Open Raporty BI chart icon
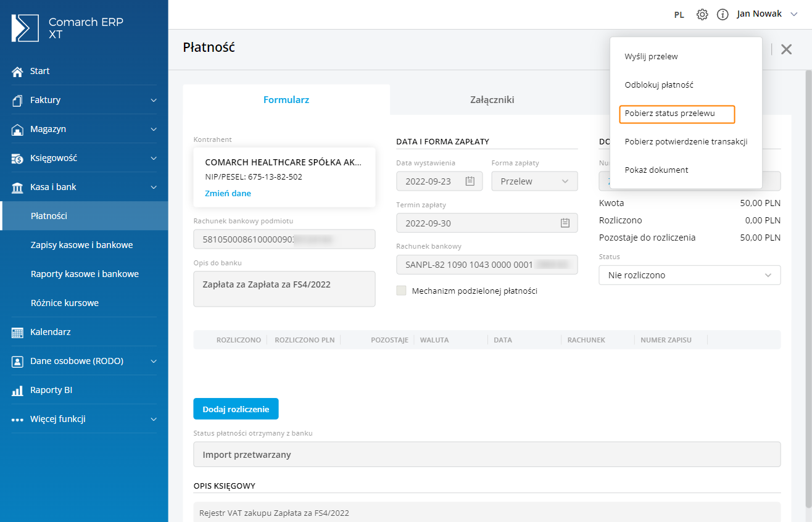Screen dimensions: 812x522 17,391
